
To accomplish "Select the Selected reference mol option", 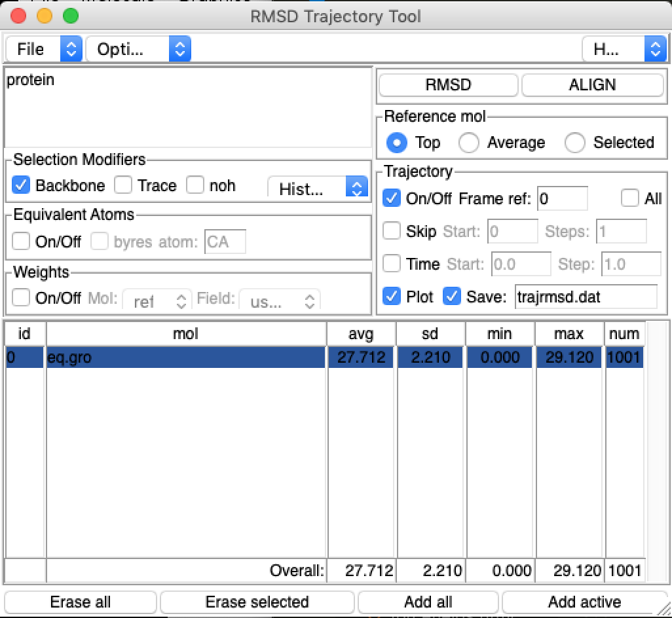I will [574, 143].
